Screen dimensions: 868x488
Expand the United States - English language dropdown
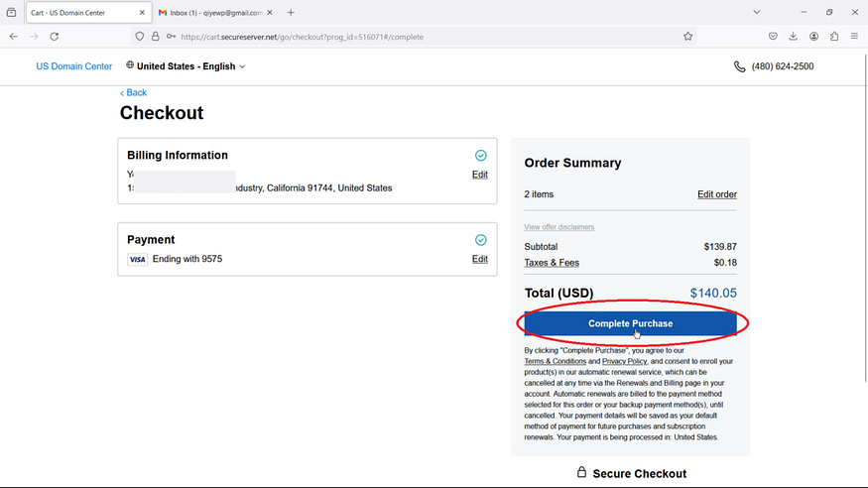click(x=186, y=66)
